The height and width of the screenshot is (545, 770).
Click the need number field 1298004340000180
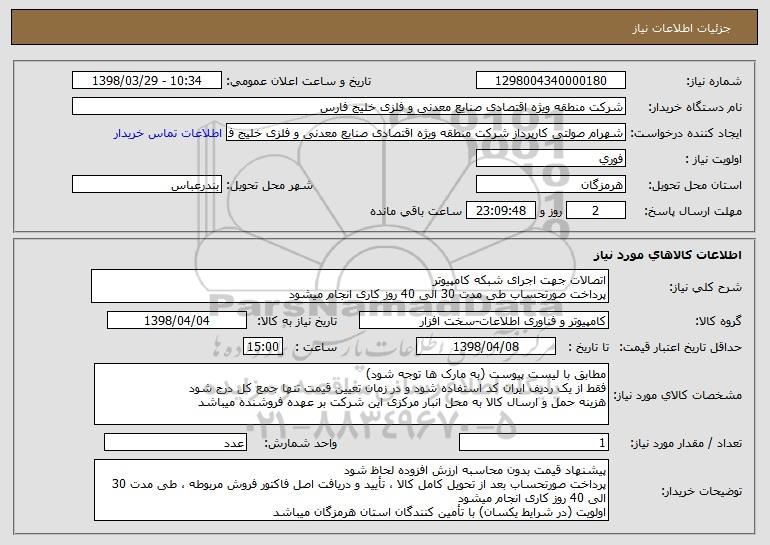550,81
